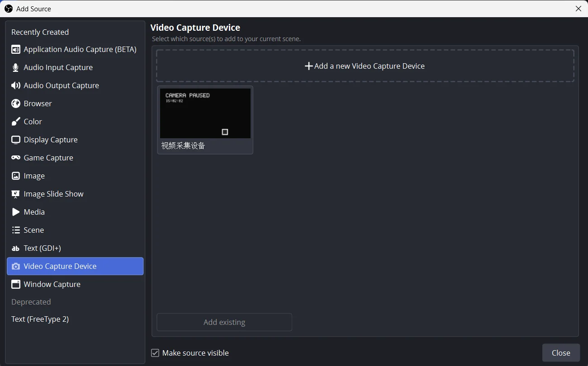Pick the Audio Output Capture speaker icon
This screenshot has width=588, height=366.
coord(16,85)
